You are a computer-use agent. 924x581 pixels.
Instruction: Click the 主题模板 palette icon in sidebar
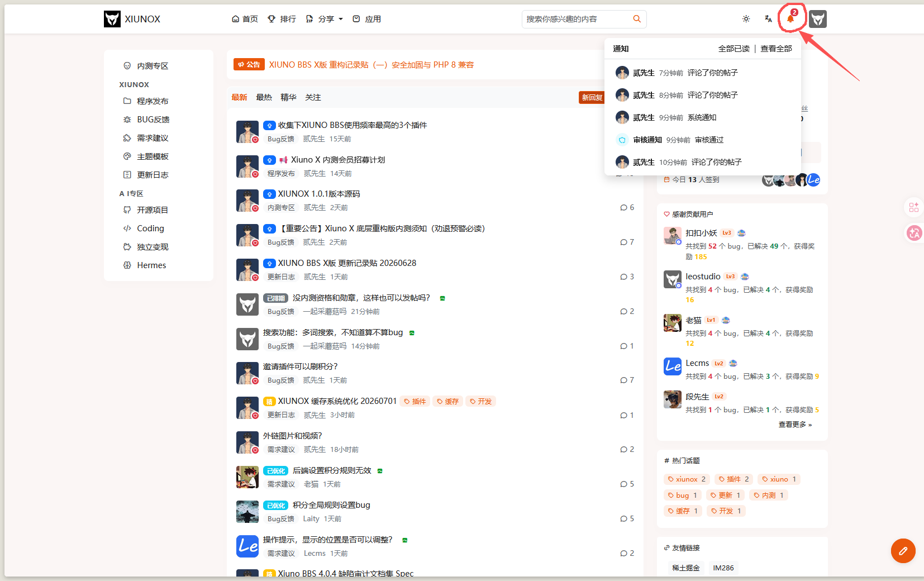coord(127,156)
